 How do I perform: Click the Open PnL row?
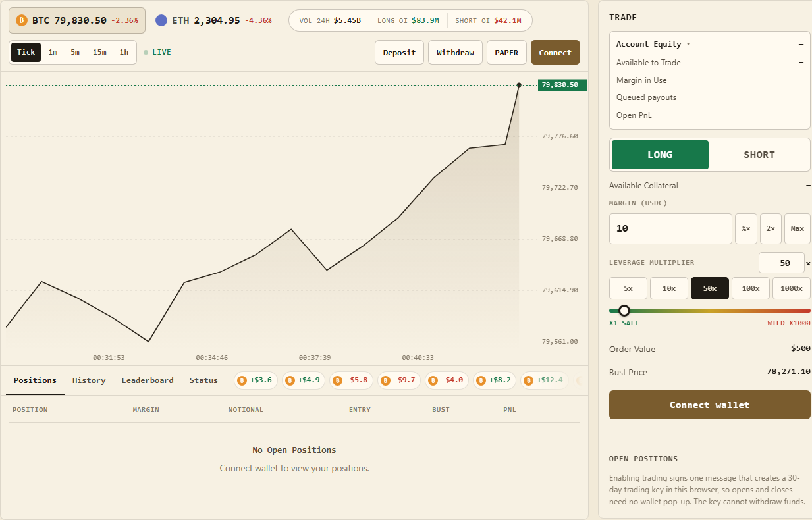[x=710, y=115]
